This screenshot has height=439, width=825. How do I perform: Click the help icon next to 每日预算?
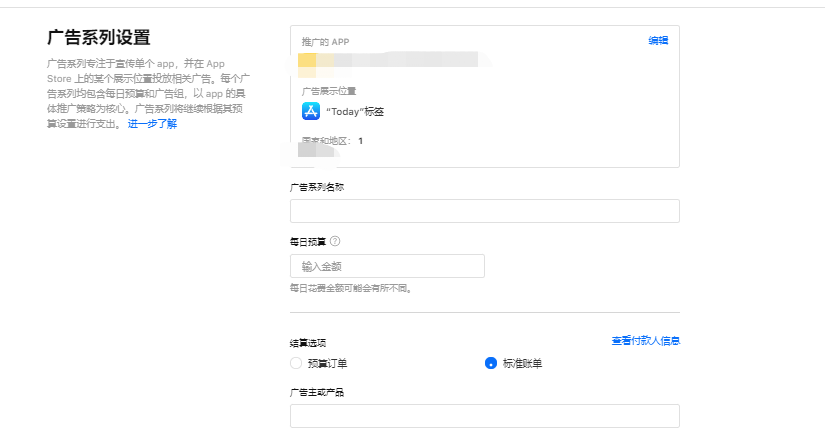coord(335,241)
